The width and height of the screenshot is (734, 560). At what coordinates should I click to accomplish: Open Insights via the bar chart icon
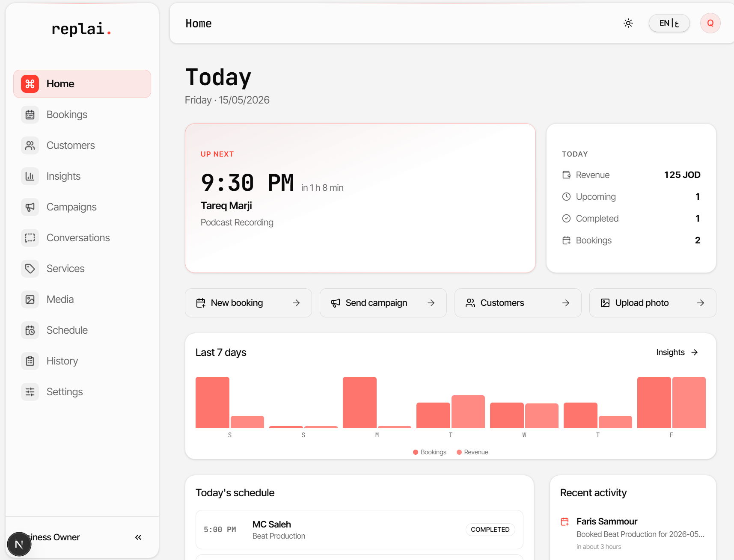(x=30, y=176)
